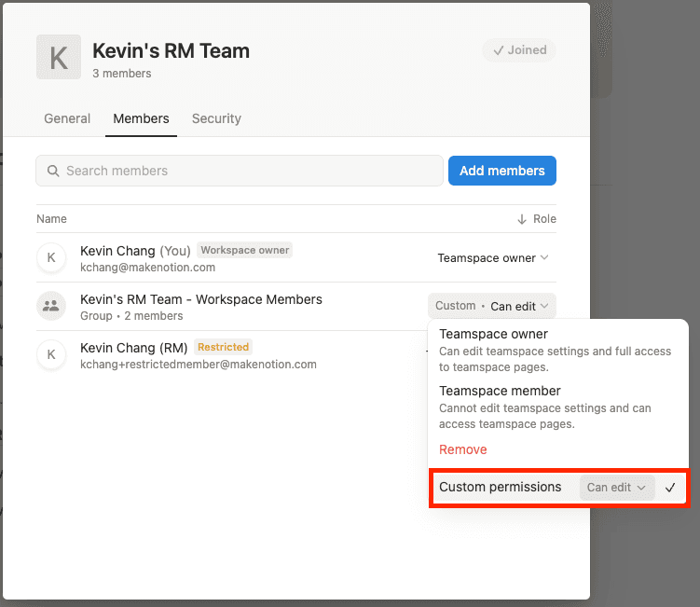The width and height of the screenshot is (700, 607).
Task: Click the Workspace Members group icon
Action: [x=50, y=306]
